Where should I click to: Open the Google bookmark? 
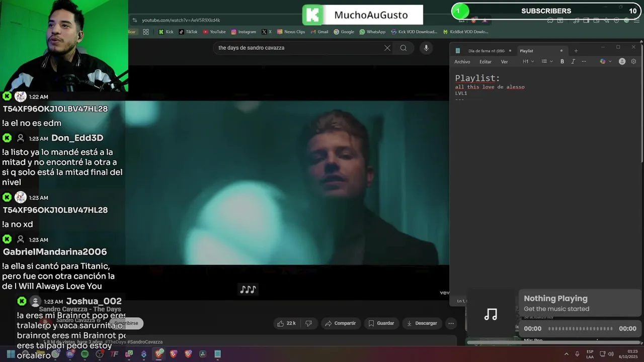(344, 32)
